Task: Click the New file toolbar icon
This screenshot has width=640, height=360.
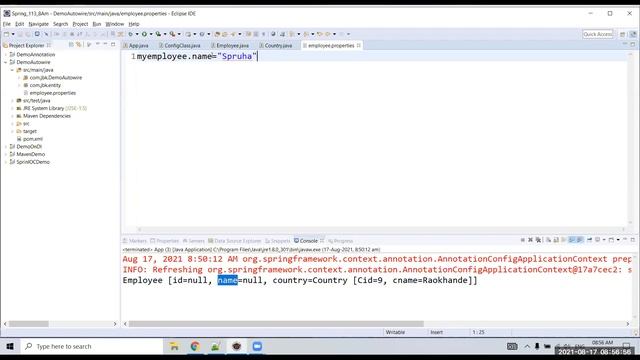Action: [7, 34]
